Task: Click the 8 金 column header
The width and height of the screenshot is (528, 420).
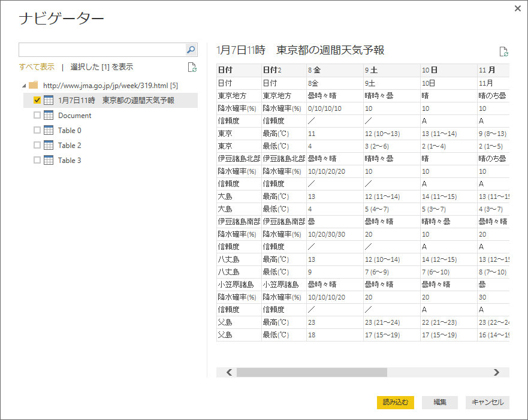Action: click(x=334, y=70)
